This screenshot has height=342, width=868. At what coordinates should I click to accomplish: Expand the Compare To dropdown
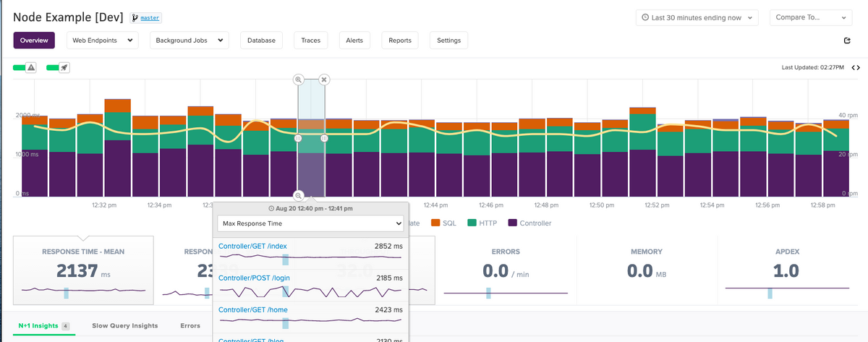[x=810, y=17]
